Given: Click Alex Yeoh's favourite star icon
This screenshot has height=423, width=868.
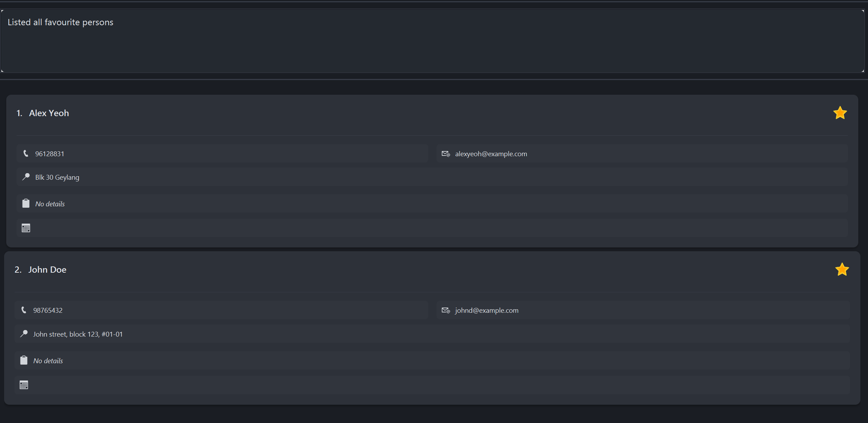Looking at the screenshot, I should 840,113.
